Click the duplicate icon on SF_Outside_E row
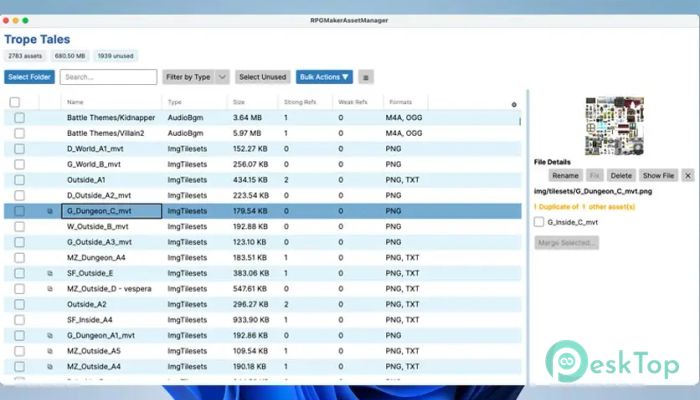 click(50, 273)
